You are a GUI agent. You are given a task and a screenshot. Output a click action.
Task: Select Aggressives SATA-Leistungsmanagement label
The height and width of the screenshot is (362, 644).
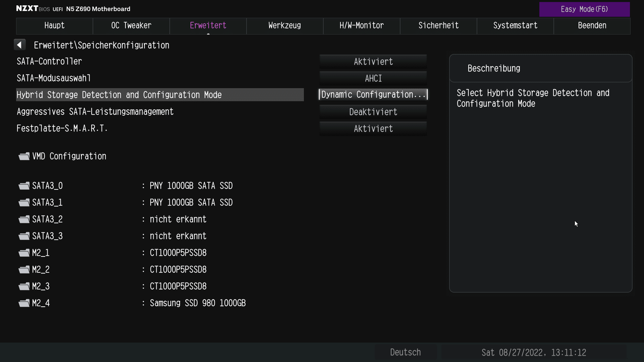tap(95, 112)
